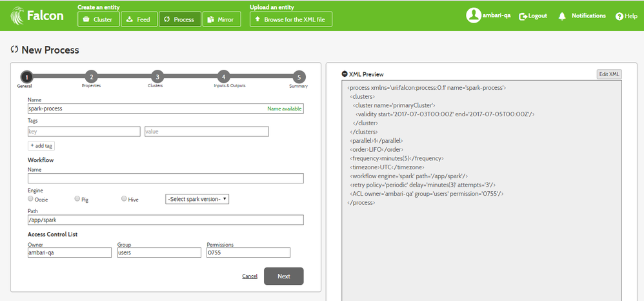
Task: Cancel the new process form
Action: tap(250, 276)
